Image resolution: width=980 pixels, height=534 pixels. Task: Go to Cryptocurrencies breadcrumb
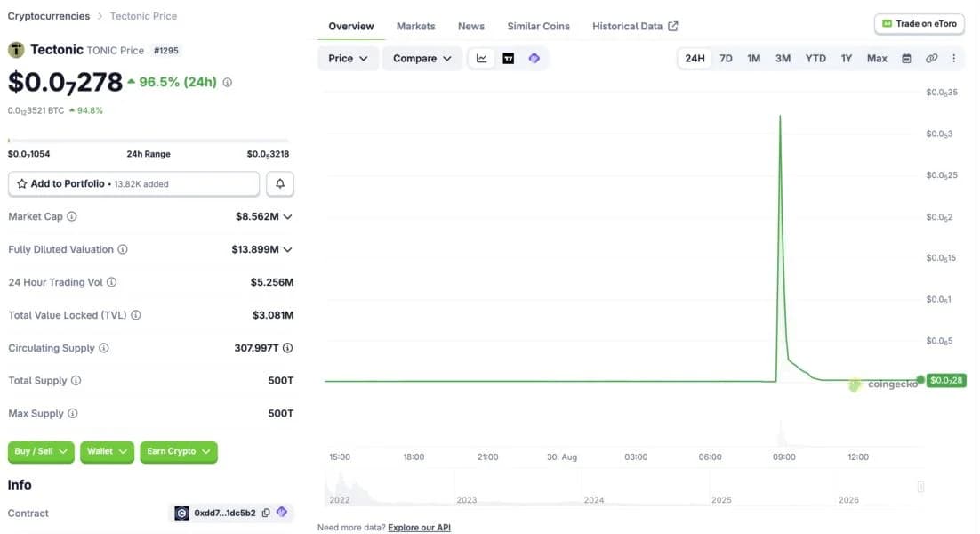point(49,16)
